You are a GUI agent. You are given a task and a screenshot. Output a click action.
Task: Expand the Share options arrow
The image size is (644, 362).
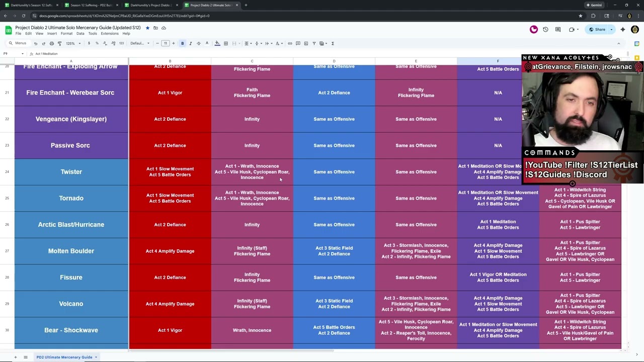point(611,30)
